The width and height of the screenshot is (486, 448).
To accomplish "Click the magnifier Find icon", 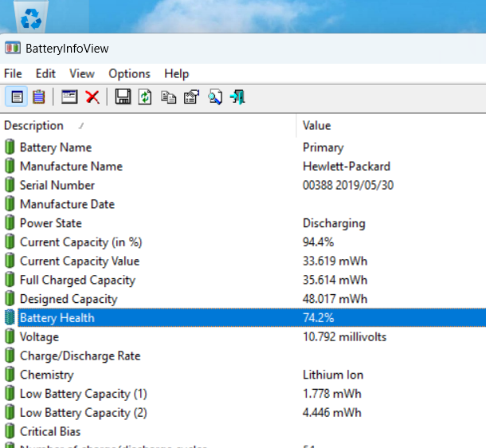I will click(215, 96).
